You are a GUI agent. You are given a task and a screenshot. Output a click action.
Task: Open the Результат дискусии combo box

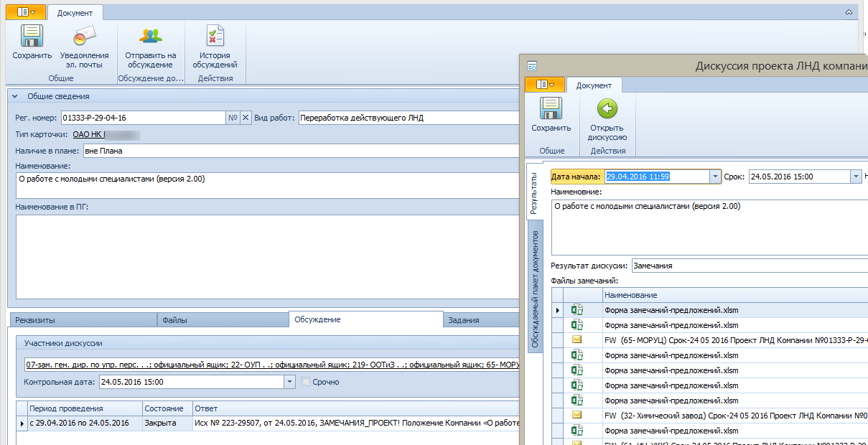(750, 266)
